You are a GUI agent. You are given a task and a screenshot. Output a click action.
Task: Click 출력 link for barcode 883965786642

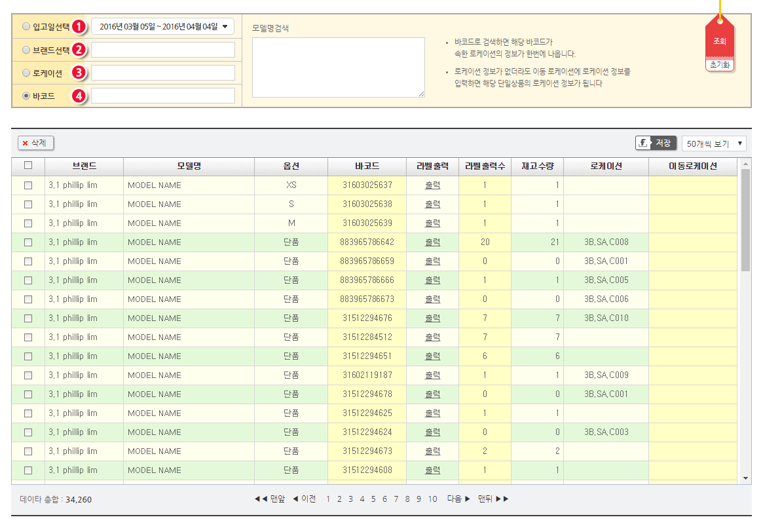tap(433, 242)
